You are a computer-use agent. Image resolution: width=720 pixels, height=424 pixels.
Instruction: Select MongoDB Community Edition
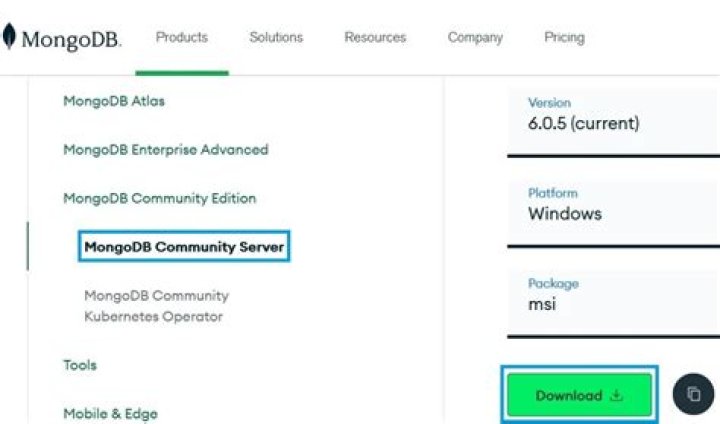click(x=159, y=198)
